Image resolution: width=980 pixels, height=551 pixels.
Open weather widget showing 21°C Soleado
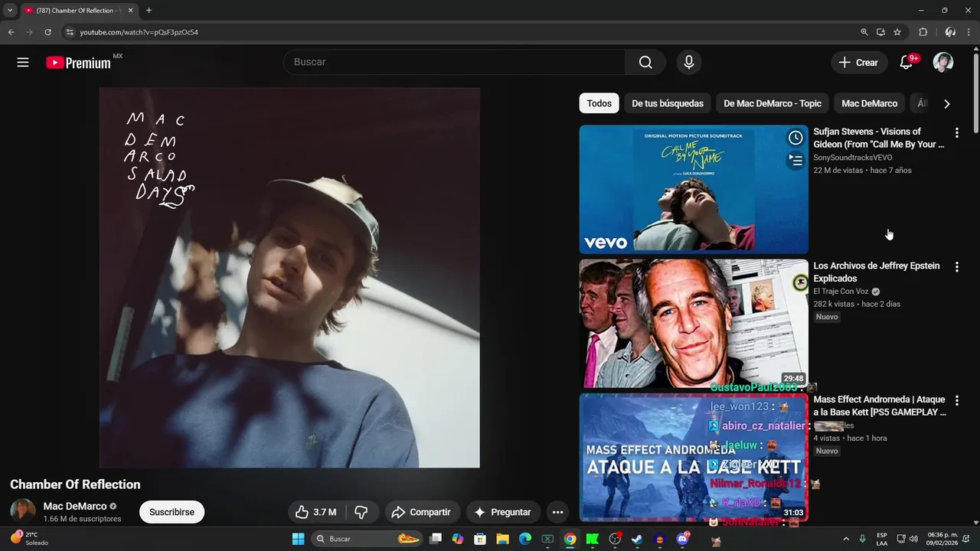29,539
